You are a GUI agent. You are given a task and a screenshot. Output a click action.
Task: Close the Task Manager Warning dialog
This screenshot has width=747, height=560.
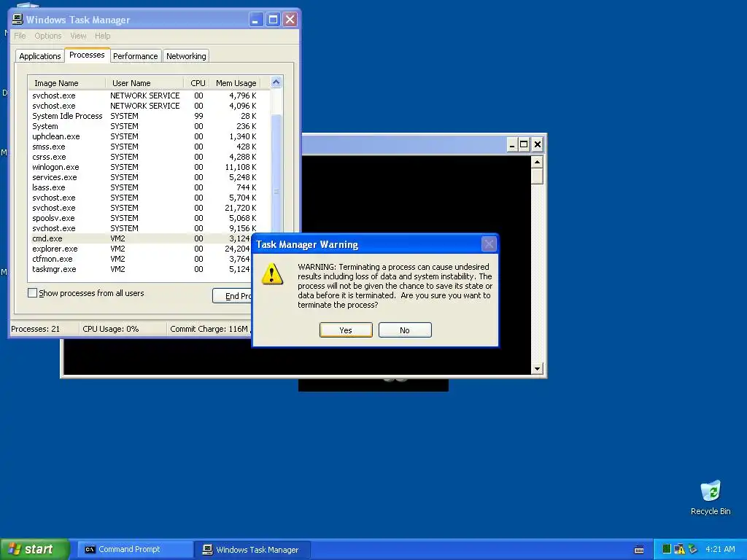(489, 244)
